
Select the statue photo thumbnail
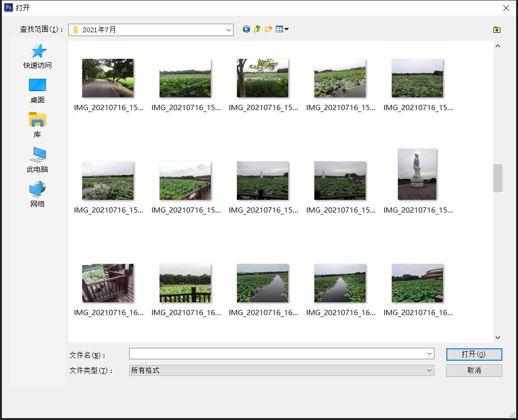417,174
